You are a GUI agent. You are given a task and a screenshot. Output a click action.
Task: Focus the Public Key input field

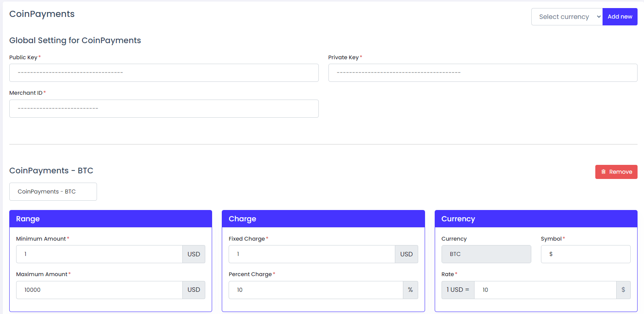[x=164, y=73]
